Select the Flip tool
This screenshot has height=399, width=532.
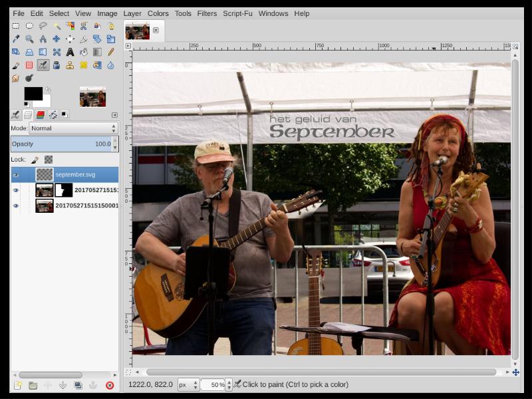pos(43,52)
